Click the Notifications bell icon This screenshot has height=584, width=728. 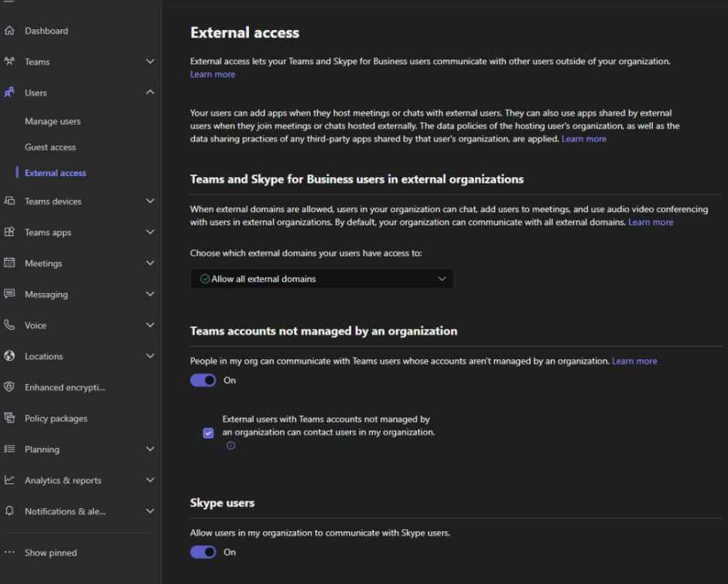point(9,510)
